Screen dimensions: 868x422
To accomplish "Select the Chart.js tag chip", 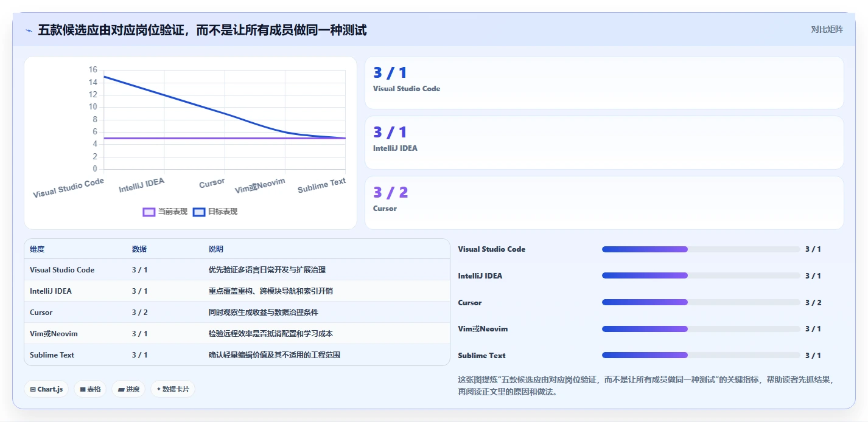I will click(46, 389).
